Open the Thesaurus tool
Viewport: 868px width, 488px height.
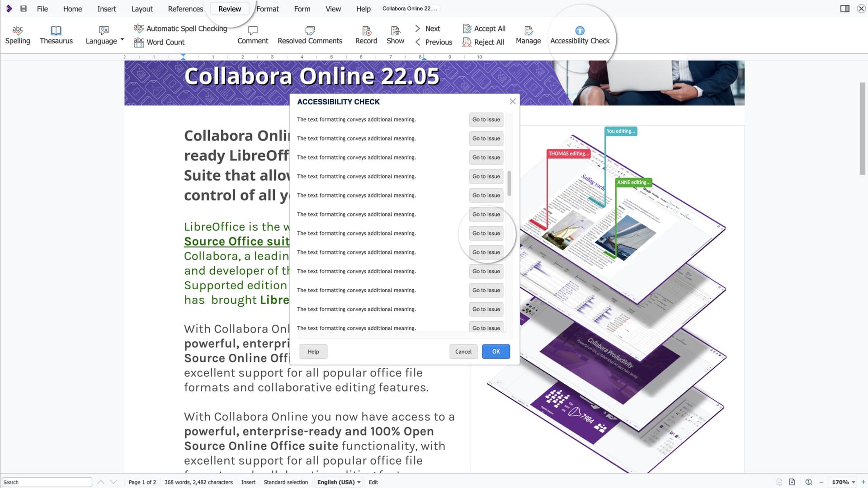pyautogui.click(x=56, y=35)
